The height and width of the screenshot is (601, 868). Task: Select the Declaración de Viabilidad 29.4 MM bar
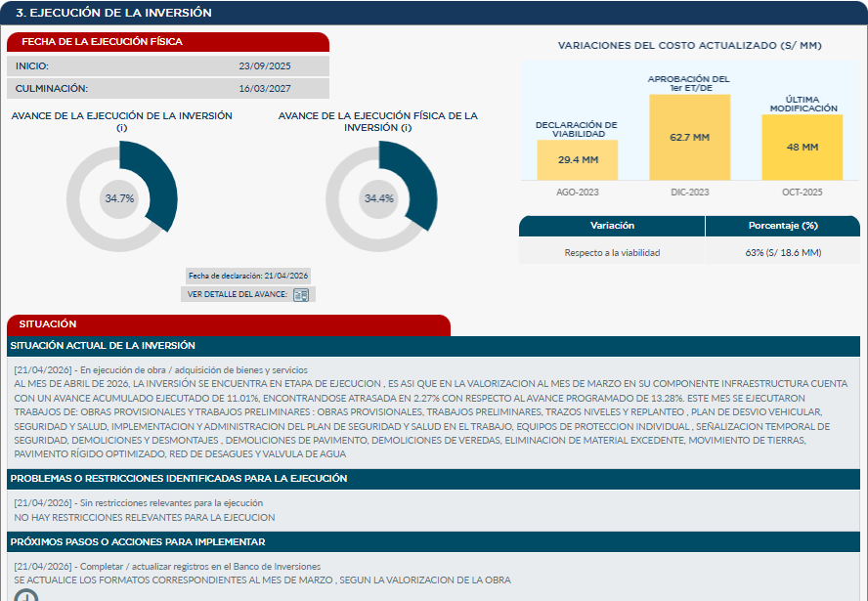point(577,159)
